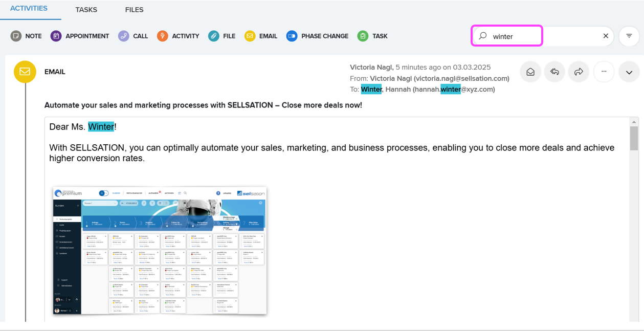The image size is (644, 331).
Task: Clear the search with the X button
Action: coord(606,36)
